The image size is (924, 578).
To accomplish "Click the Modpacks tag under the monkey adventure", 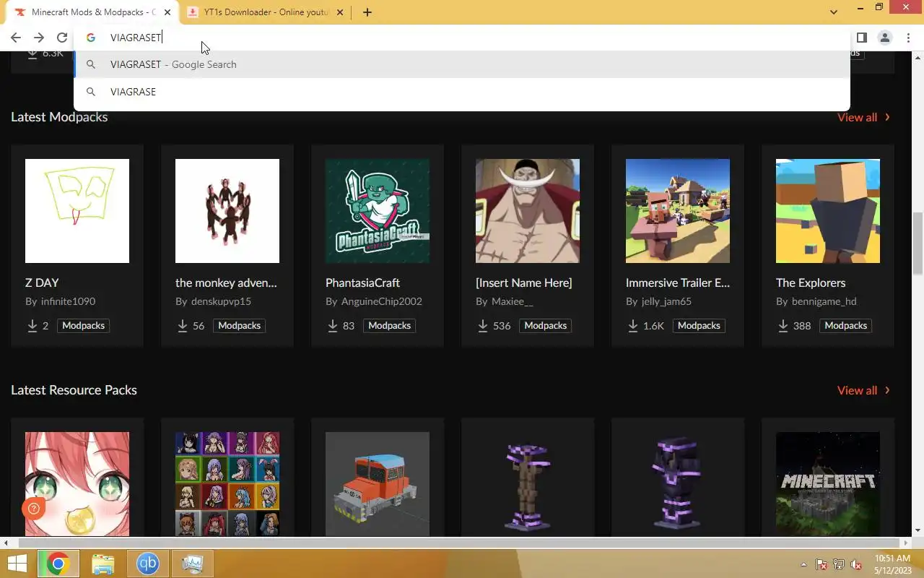I will (x=240, y=326).
